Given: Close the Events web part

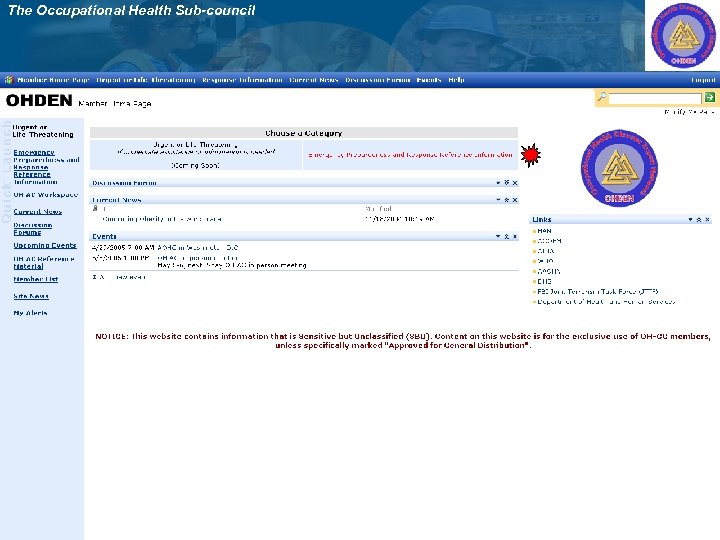Looking at the screenshot, I should pyautogui.click(x=515, y=236).
